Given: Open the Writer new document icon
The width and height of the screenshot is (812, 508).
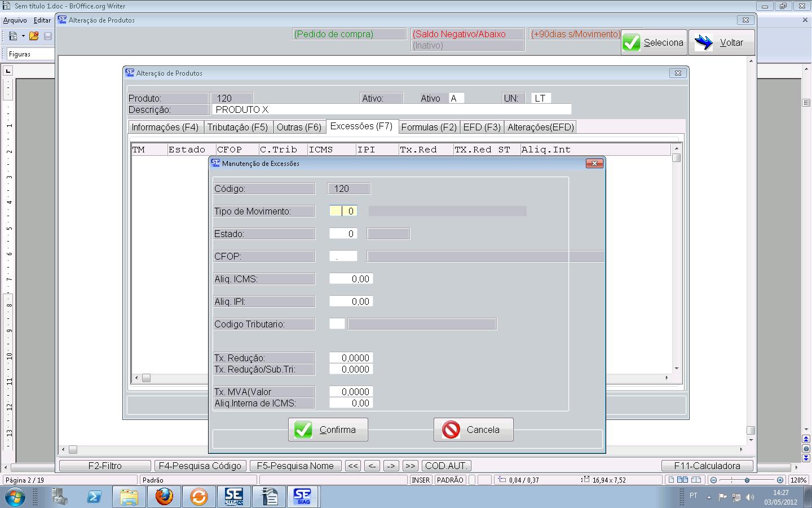Looking at the screenshot, I should pyautogui.click(x=12, y=36).
